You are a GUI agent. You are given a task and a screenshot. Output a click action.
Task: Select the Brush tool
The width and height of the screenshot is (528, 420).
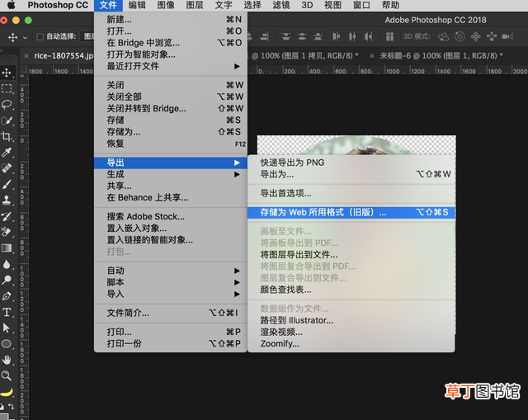click(x=7, y=184)
